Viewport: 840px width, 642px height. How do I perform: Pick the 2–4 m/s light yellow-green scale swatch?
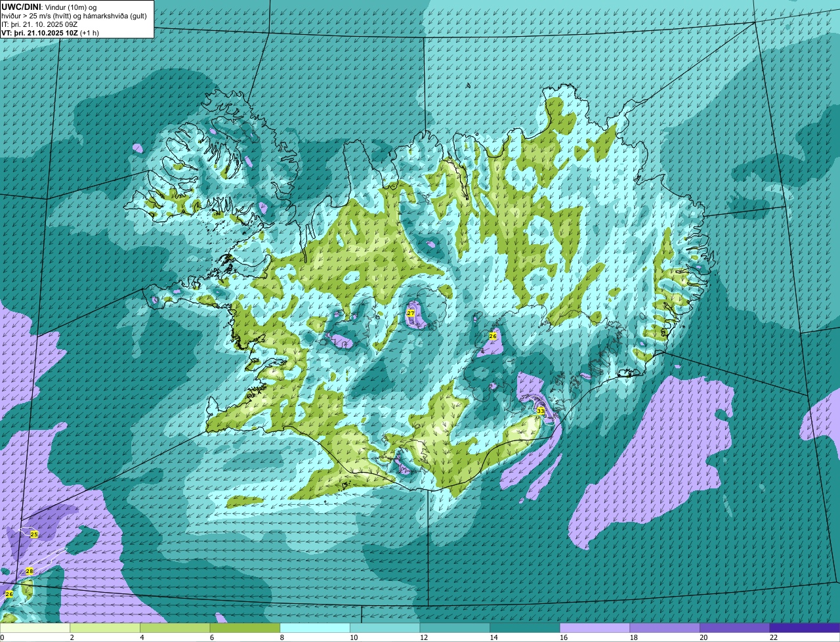[105, 628]
